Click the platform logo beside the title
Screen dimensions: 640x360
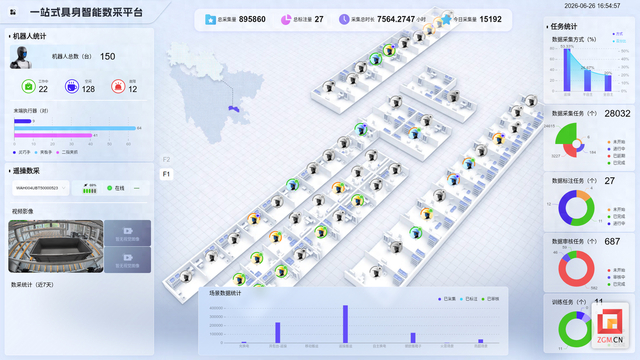pos(13,12)
